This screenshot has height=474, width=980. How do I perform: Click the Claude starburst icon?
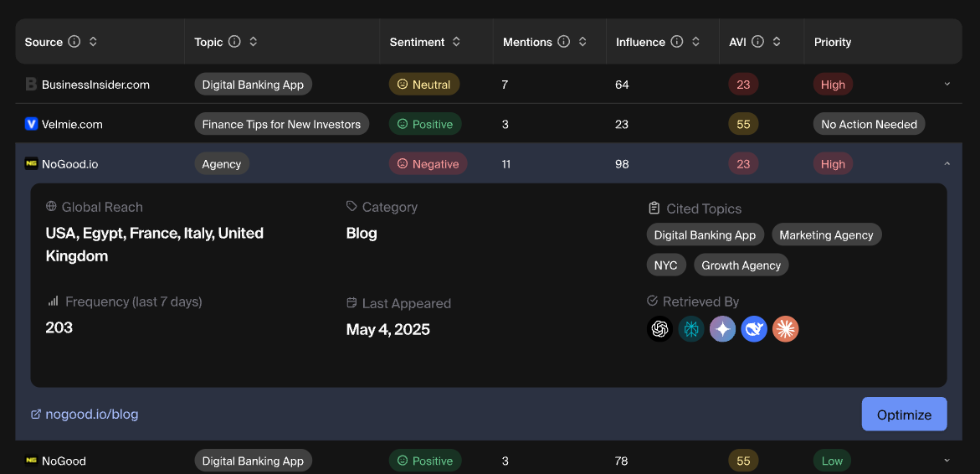click(x=785, y=329)
